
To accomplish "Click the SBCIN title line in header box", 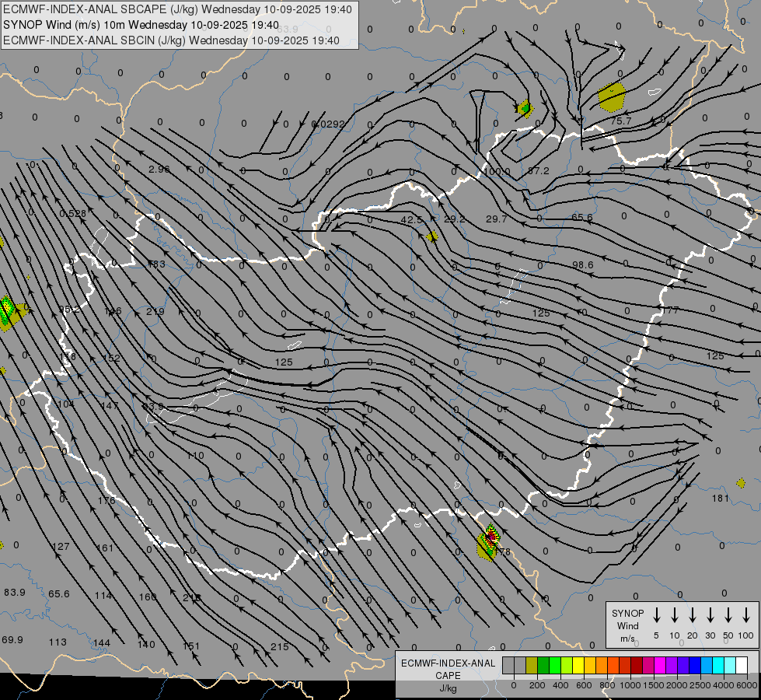I will click(171, 40).
